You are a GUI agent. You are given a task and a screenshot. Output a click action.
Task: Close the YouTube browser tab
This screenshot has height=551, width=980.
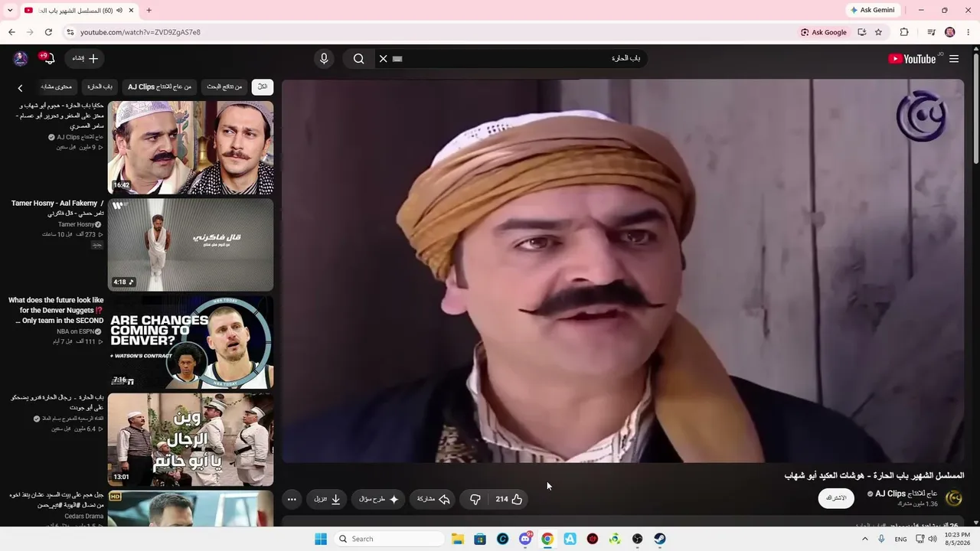pyautogui.click(x=131, y=10)
